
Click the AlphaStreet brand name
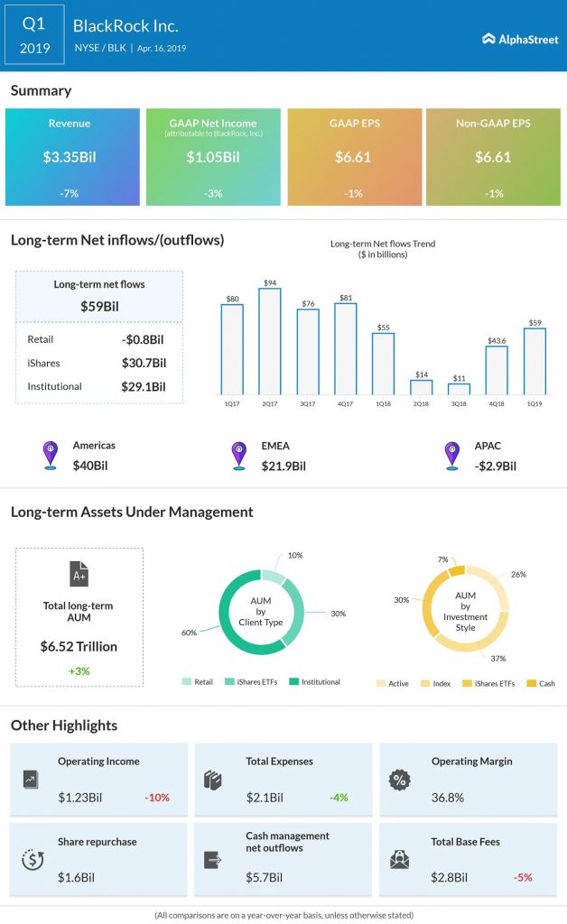[x=529, y=40]
